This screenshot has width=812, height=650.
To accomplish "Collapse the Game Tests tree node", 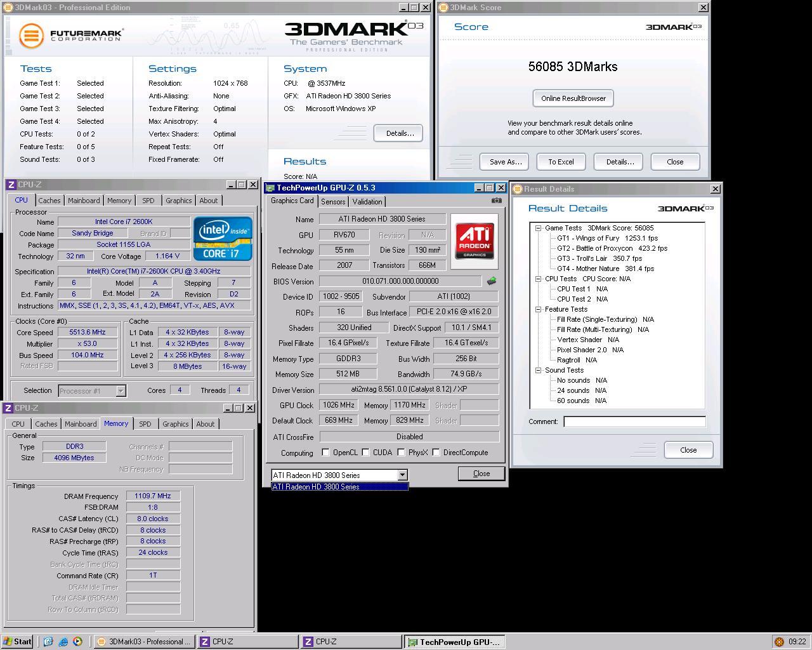I will 538,228.
